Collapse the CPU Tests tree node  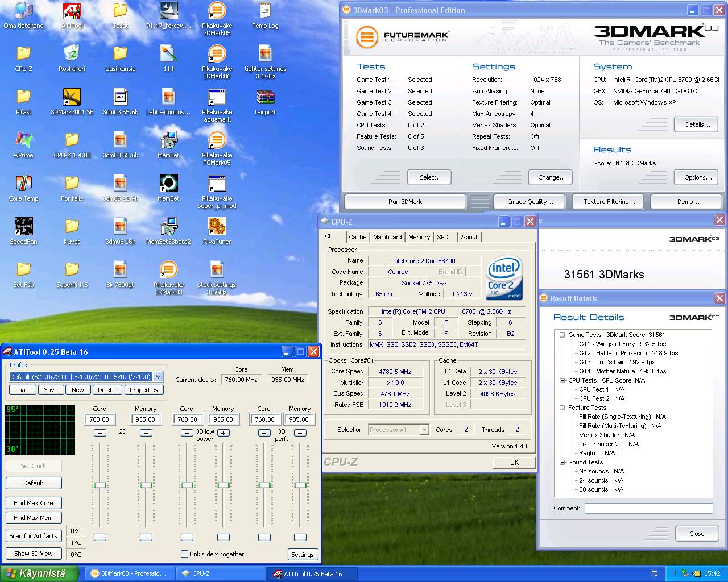coord(562,380)
